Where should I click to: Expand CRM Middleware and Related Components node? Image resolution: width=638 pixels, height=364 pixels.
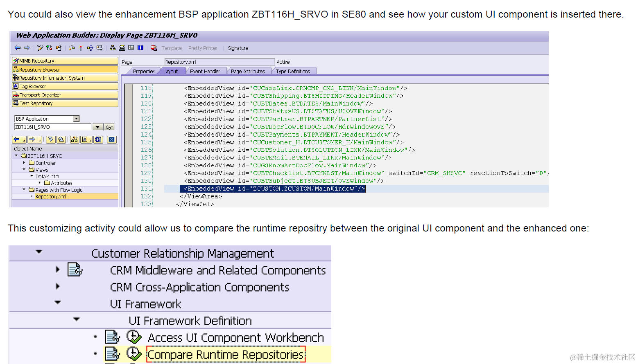[58, 270]
